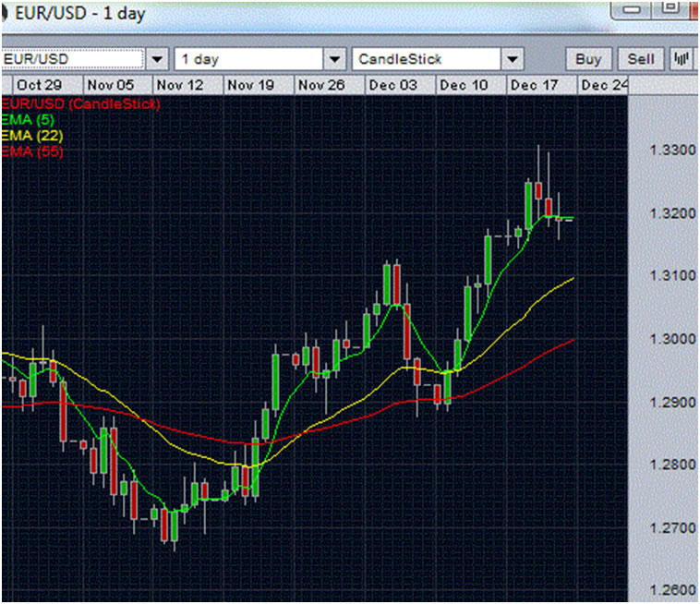Select the Oct 29 date column header
This screenshot has height=604, width=700.
[48, 85]
